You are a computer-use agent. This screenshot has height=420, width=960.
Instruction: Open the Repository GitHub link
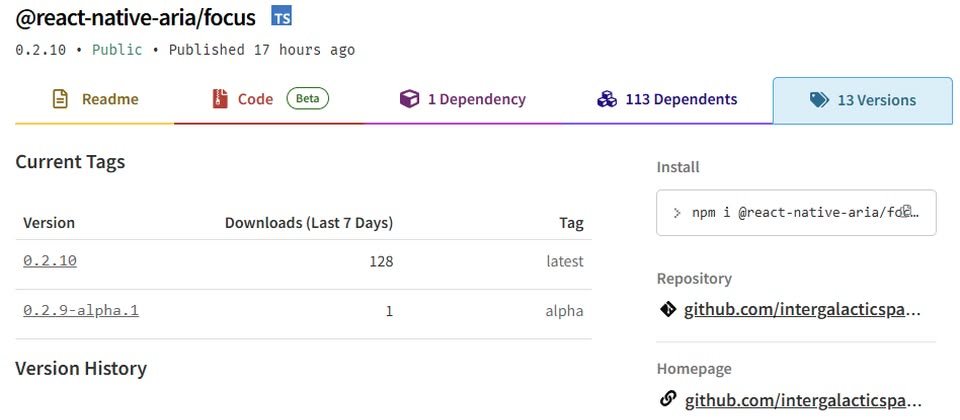coord(802,310)
